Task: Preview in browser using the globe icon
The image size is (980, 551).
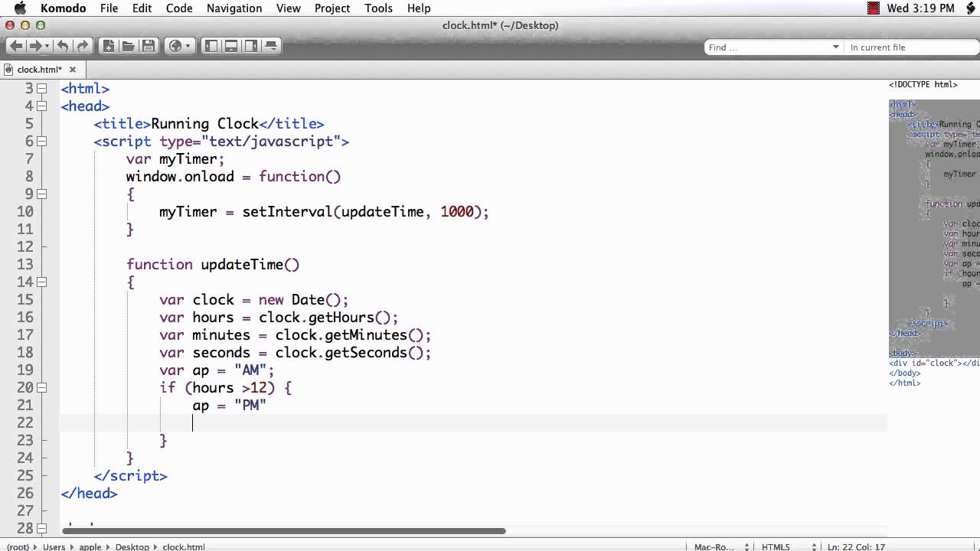Action: pyautogui.click(x=175, y=46)
